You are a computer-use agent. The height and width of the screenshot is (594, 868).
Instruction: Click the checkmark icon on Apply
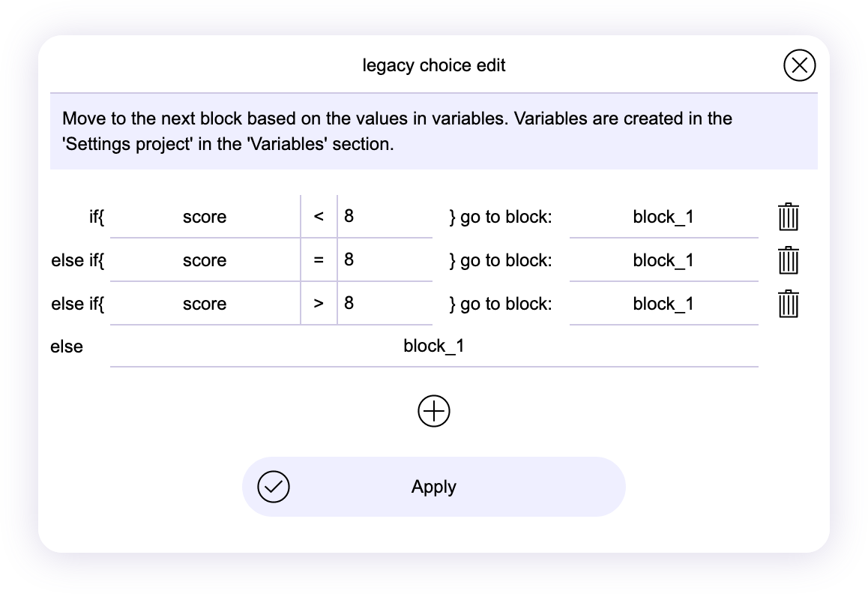[x=274, y=487]
